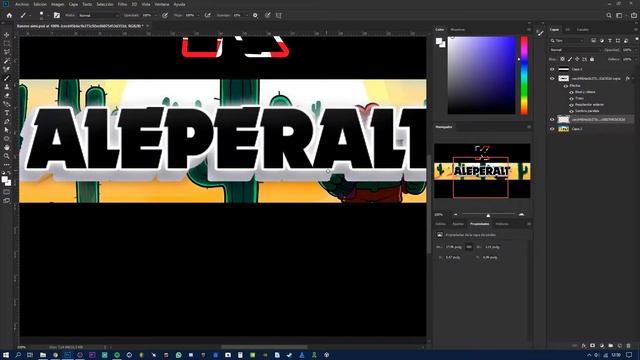Select the Horizontal Type tool

pyautogui.click(x=7, y=113)
